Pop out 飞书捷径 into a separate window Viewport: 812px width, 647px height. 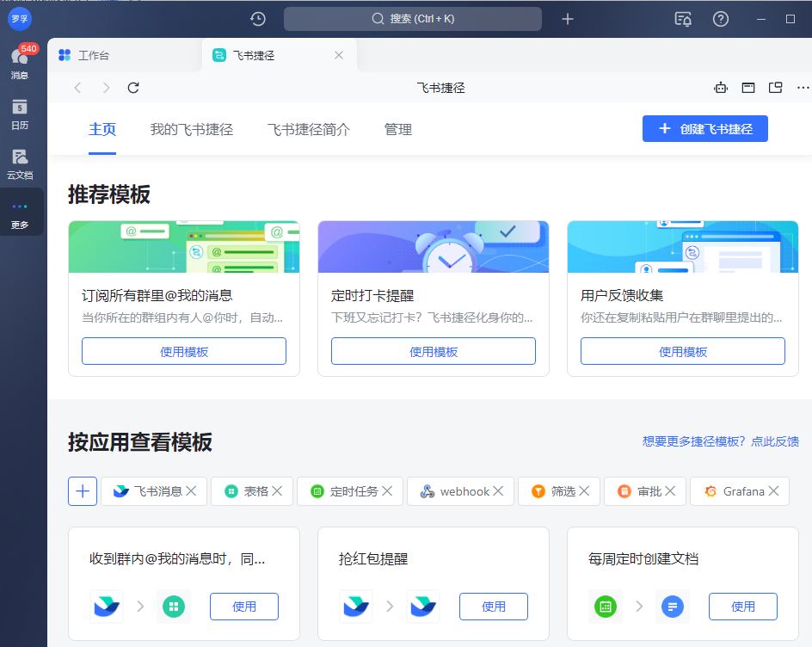click(775, 87)
